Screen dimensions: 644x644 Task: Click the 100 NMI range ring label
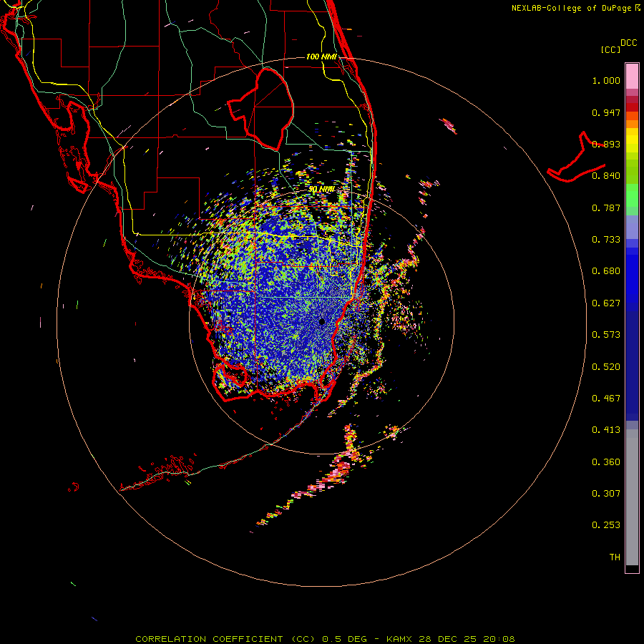321,57
